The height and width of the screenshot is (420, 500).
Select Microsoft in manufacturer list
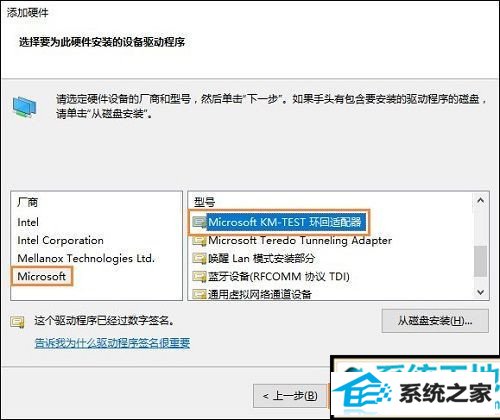click(x=42, y=276)
